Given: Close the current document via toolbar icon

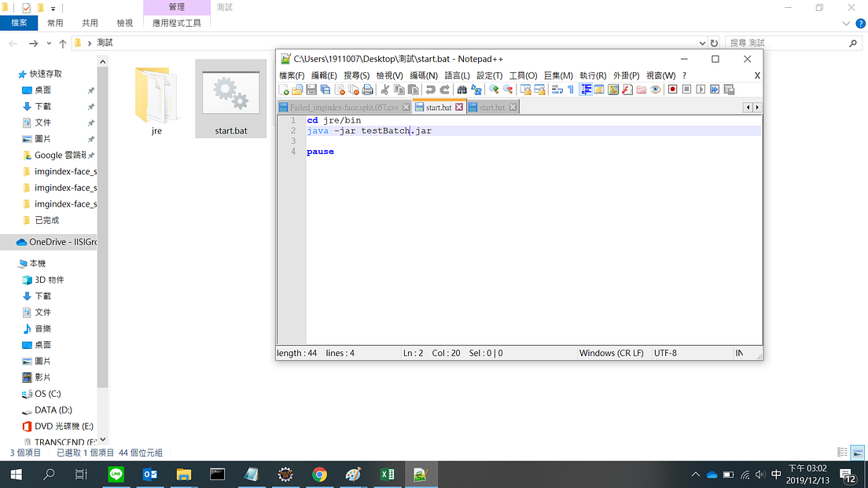Looking at the screenshot, I should pos(340,90).
